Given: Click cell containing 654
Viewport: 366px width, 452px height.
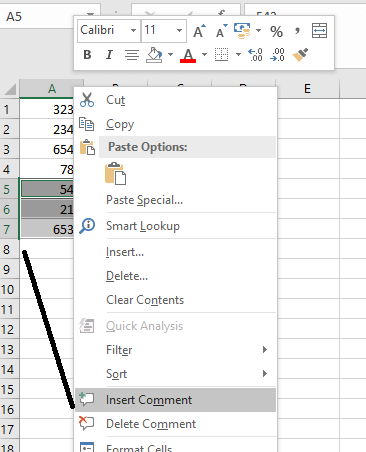Looking at the screenshot, I should click(x=47, y=149).
